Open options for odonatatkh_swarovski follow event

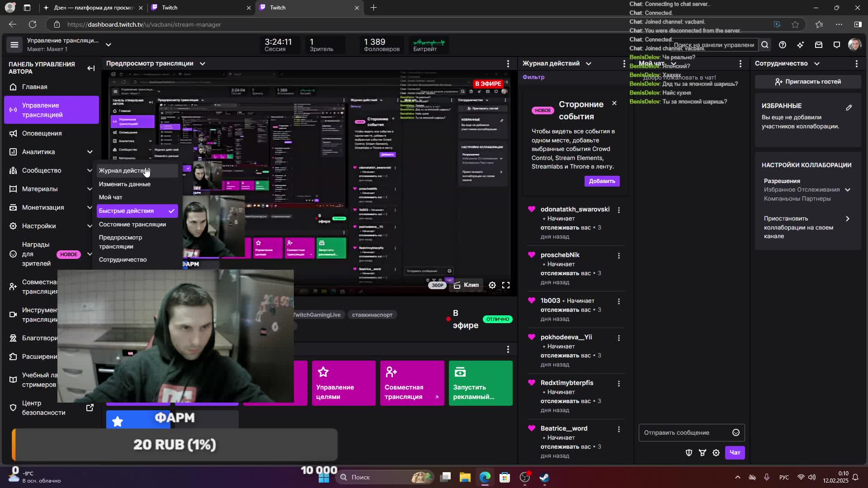pyautogui.click(x=619, y=210)
